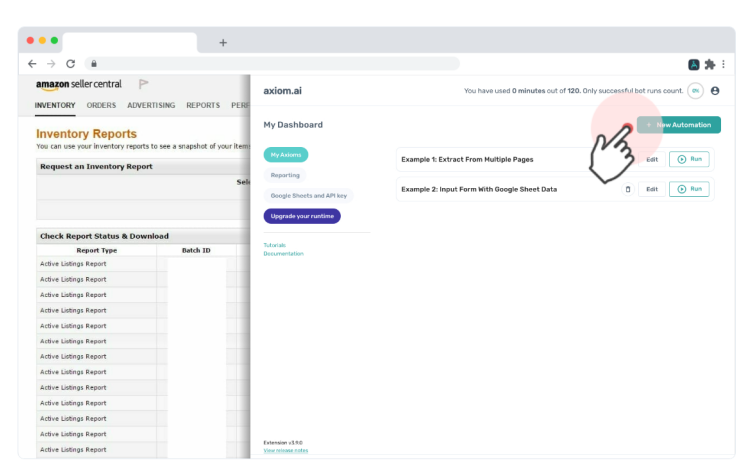Open the REPORTS tab in Seller Central
The height and width of the screenshot is (473, 753).
[203, 105]
